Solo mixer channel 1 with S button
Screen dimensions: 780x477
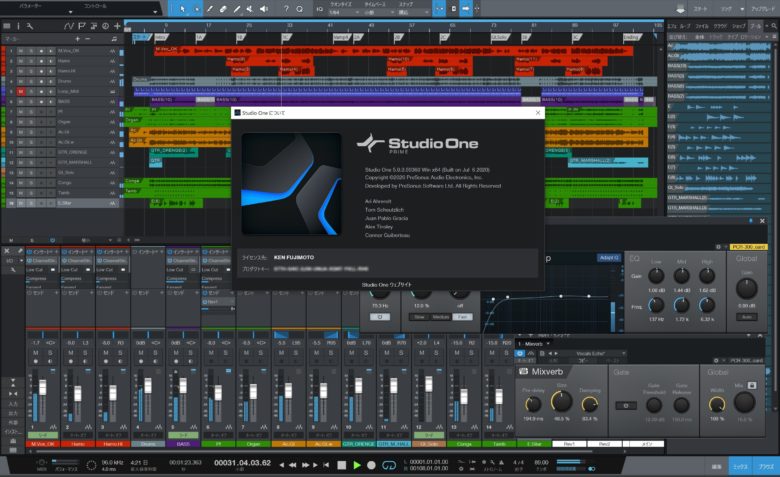tap(50, 353)
